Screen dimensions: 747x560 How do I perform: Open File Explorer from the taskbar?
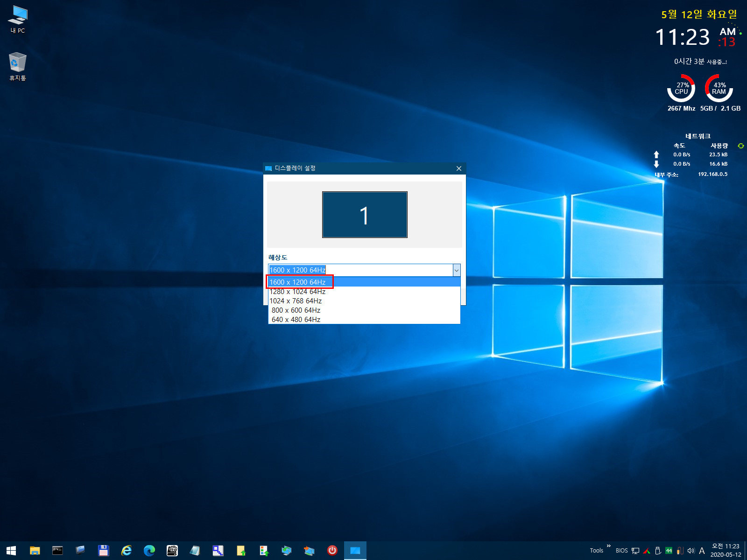35,551
